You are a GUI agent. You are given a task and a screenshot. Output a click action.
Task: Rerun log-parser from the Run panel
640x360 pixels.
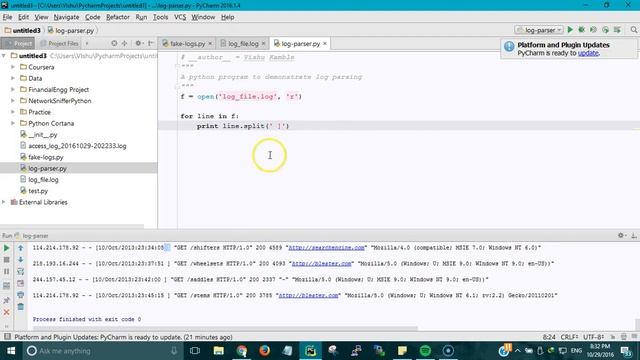[x=6, y=248]
